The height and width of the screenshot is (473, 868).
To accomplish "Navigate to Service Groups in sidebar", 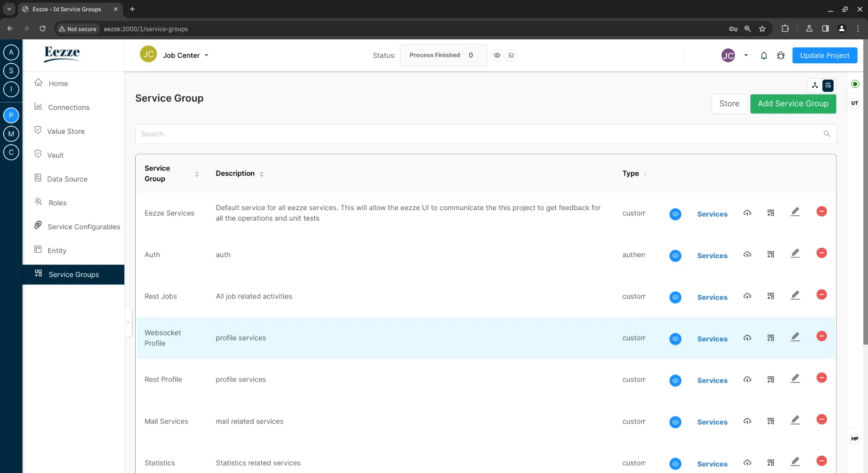I will coord(74,274).
